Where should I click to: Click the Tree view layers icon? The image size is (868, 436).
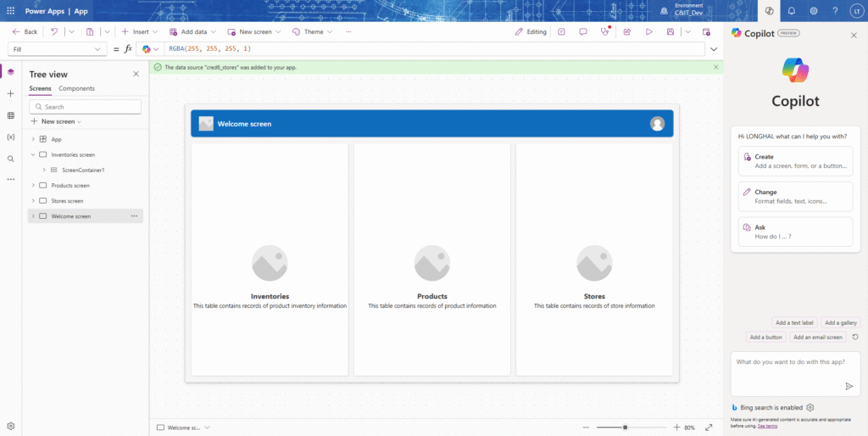(10, 71)
